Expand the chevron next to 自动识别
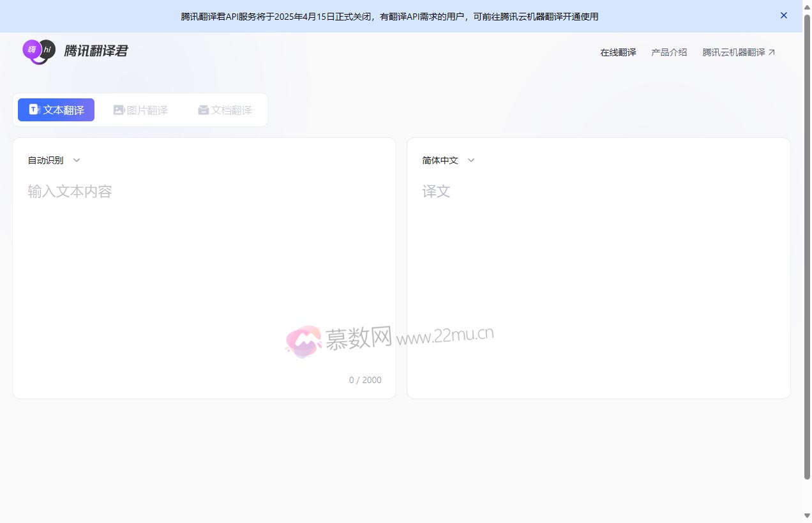Image resolution: width=812 pixels, height=523 pixels. [76, 160]
